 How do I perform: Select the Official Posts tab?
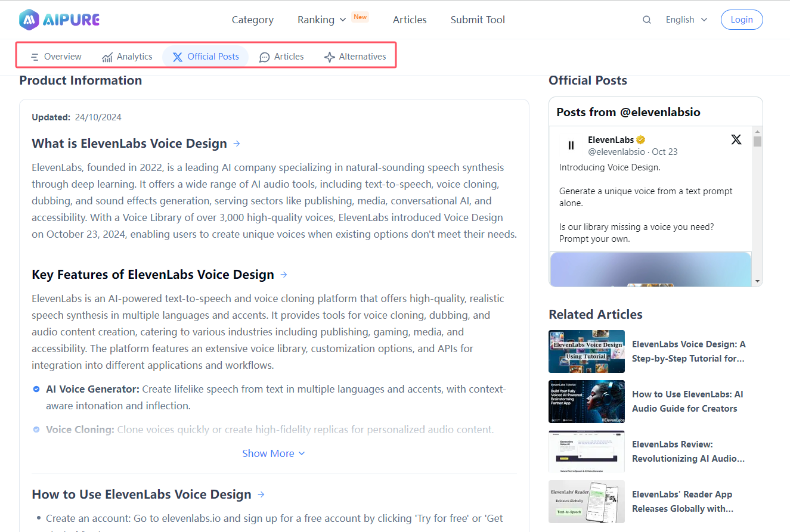coord(206,57)
